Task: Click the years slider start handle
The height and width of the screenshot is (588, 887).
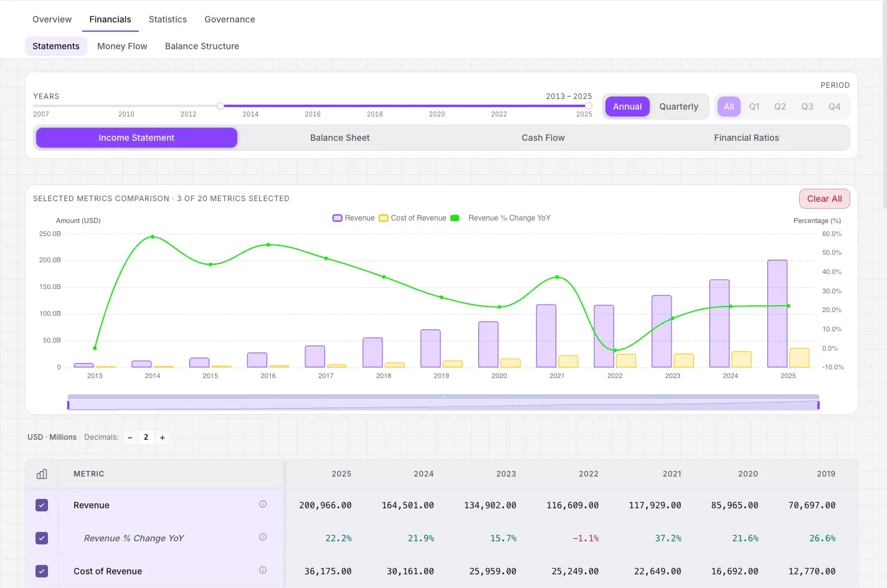Action: 221,106
